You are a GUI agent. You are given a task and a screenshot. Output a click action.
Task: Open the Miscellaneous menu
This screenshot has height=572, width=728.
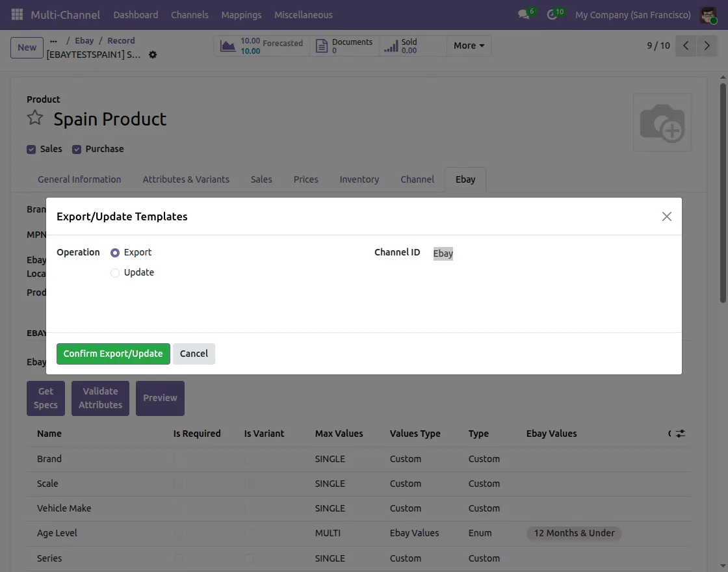click(x=303, y=15)
